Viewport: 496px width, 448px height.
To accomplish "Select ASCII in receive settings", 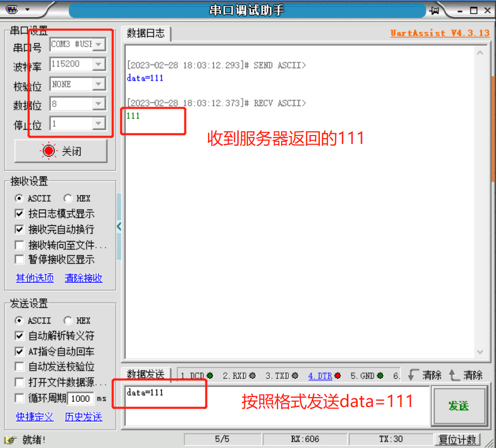I will 19,198.
